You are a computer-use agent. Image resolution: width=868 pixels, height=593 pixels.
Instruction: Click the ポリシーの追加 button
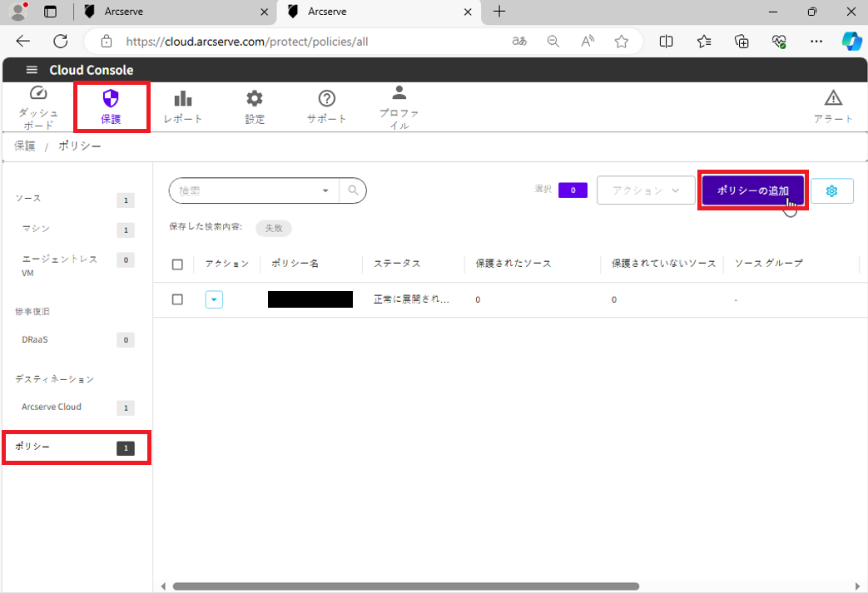pos(752,190)
